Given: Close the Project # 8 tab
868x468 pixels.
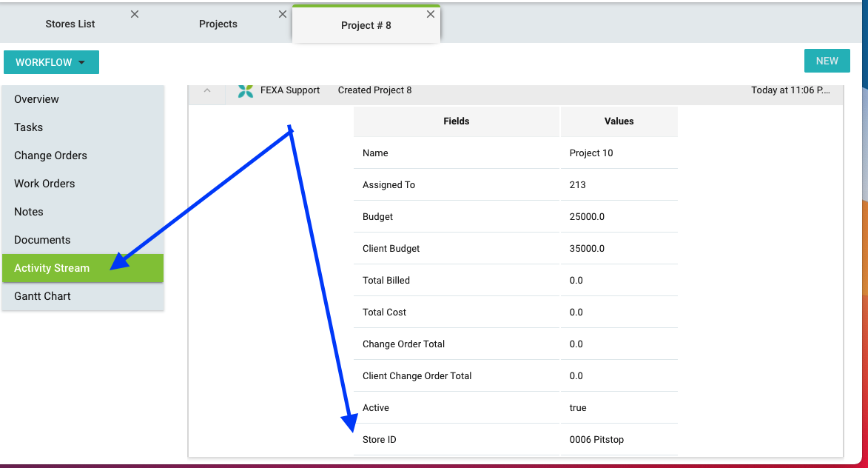Looking at the screenshot, I should tap(431, 14).
